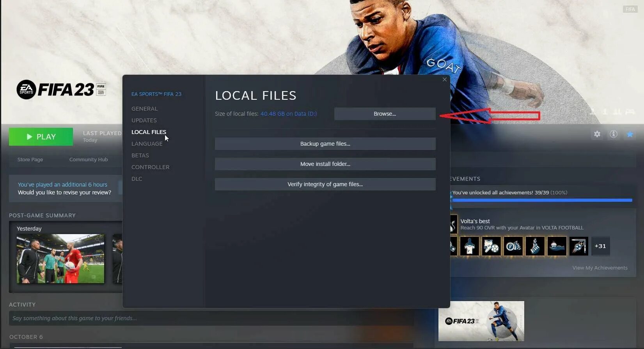The height and width of the screenshot is (349, 644).
Task: Click 'You've played an additional 6 hours'
Action: (62, 185)
